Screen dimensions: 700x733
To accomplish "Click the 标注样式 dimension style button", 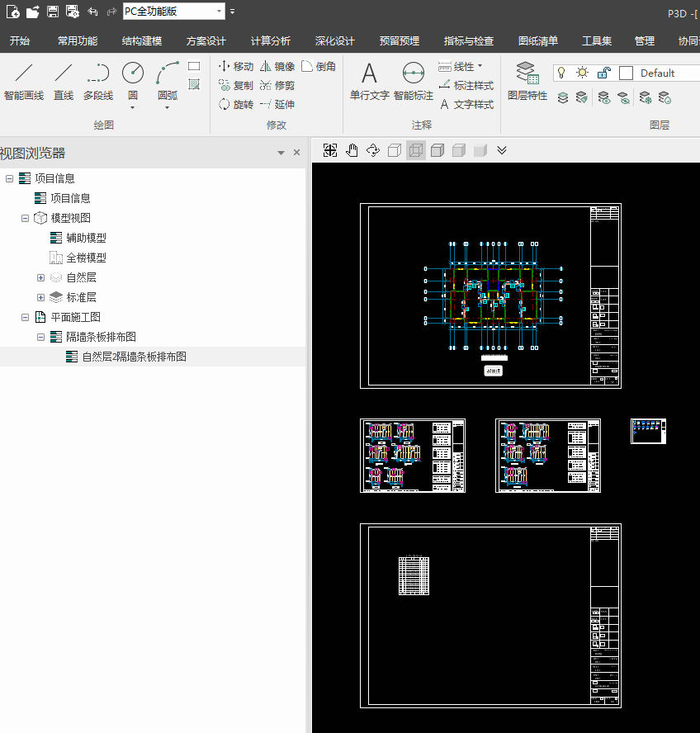I will [466, 85].
